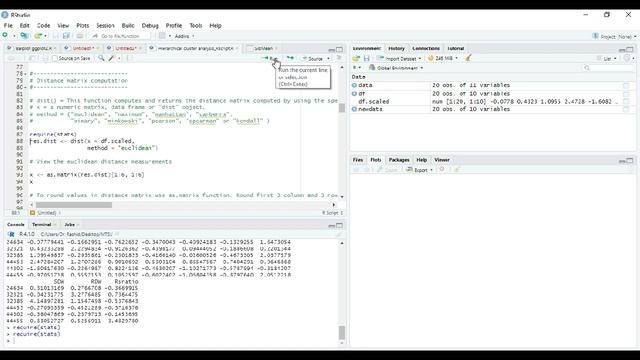Viewport: 640px width, 360px height.
Task: Click the create project icon in the main toolbar
Action: pyautogui.click(x=24, y=36)
